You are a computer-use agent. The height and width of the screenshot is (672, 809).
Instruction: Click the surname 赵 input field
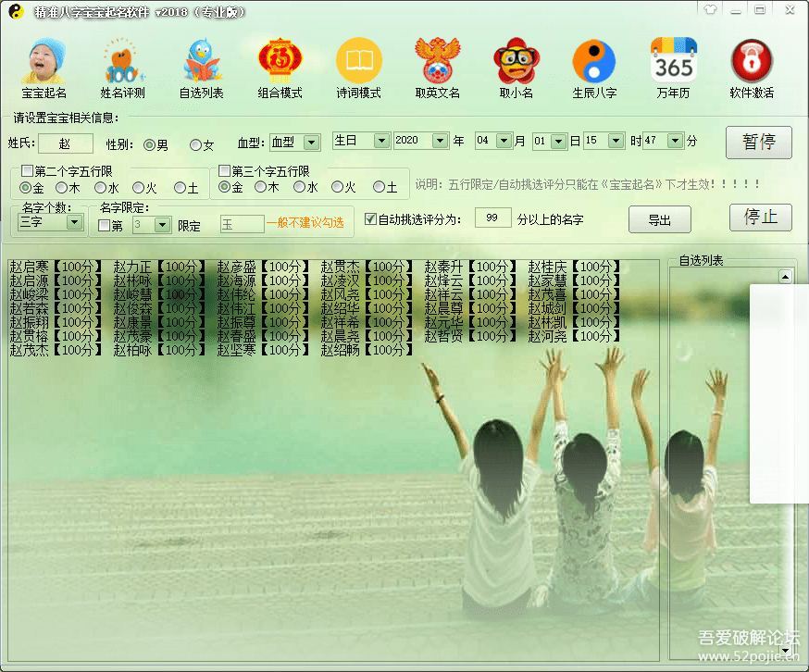66,141
